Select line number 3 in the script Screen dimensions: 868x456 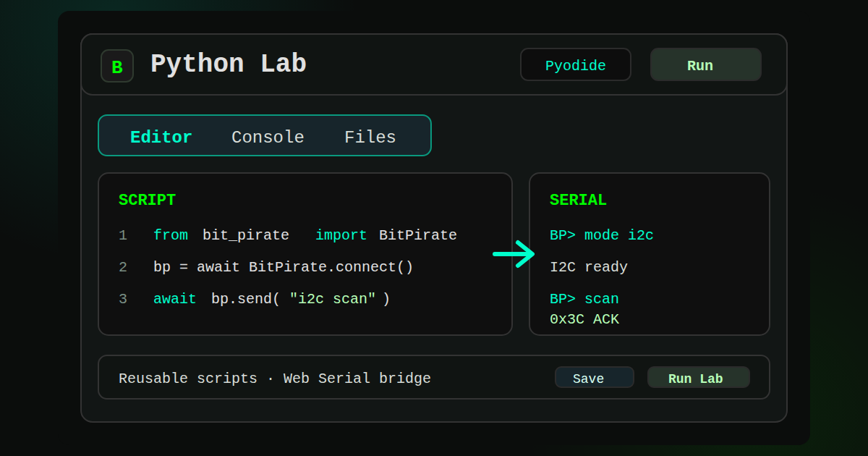click(x=123, y=299)
